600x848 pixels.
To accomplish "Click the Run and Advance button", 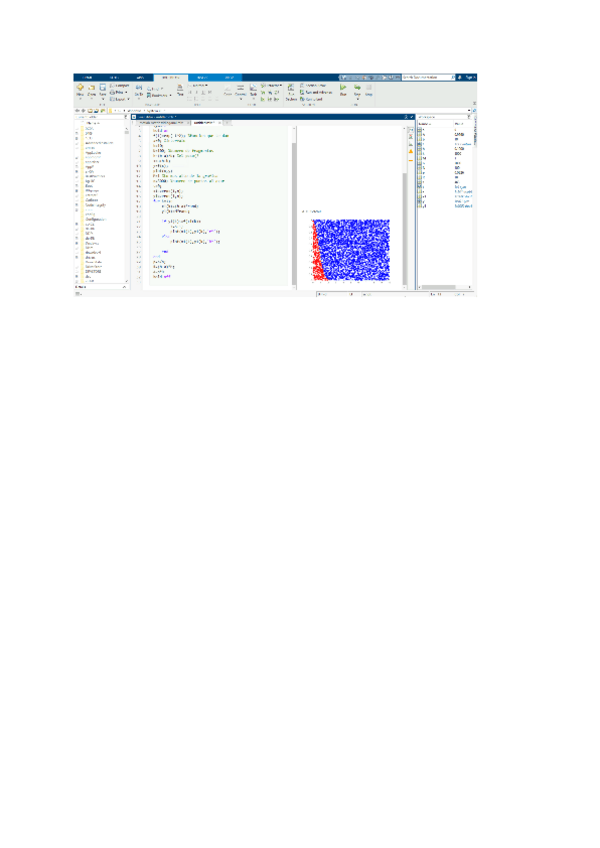I will coord(317,92).
